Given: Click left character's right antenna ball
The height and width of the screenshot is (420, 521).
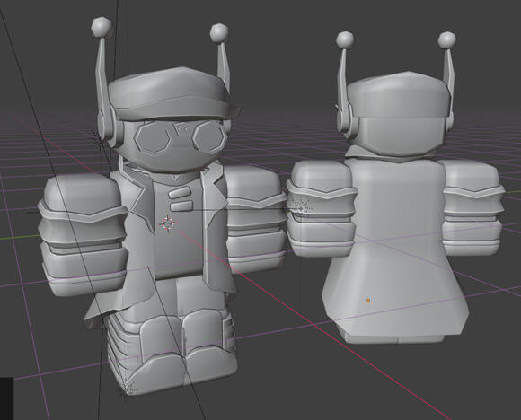Looking at the screenshot, I should (219, 33).
